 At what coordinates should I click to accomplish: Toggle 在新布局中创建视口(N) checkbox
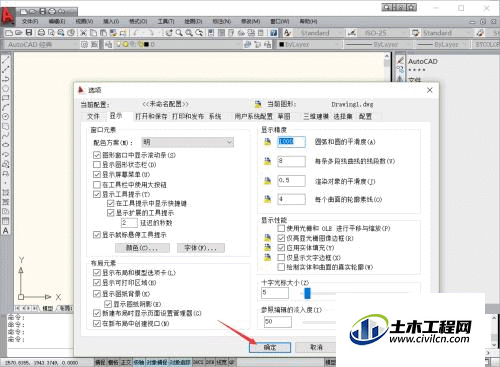pos(97,323)
